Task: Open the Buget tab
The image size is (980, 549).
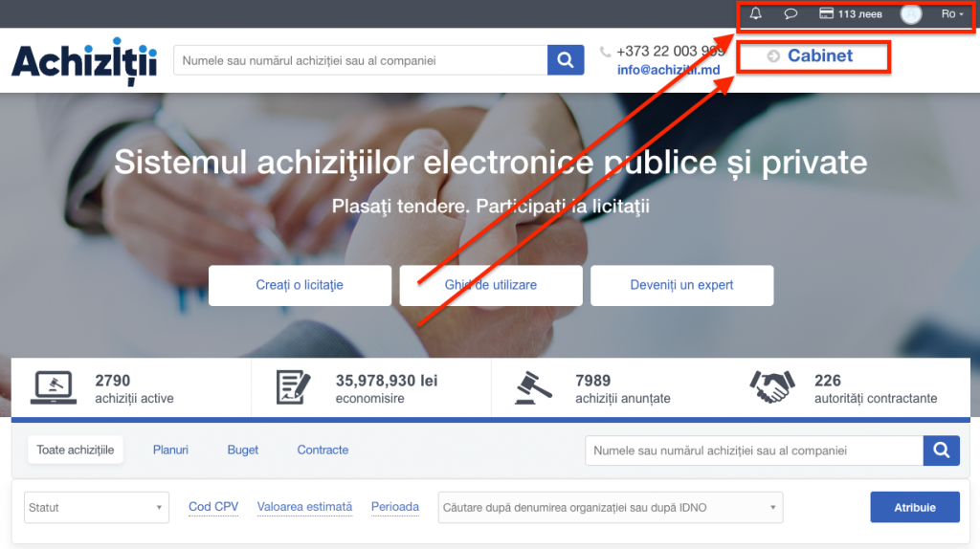Action: (243, 450)
